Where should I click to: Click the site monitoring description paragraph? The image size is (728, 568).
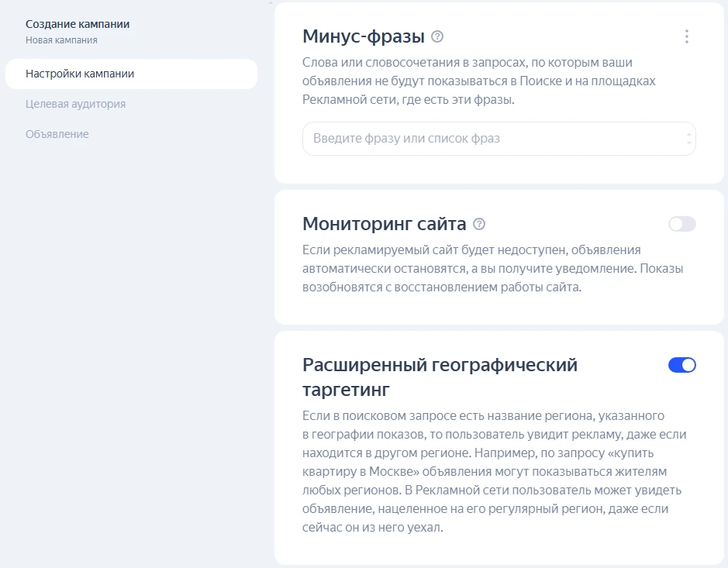(x=493, y=268)
